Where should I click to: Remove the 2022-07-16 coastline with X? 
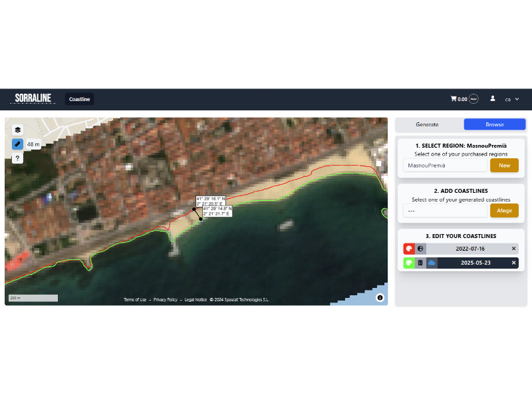[x=513, y=249]
